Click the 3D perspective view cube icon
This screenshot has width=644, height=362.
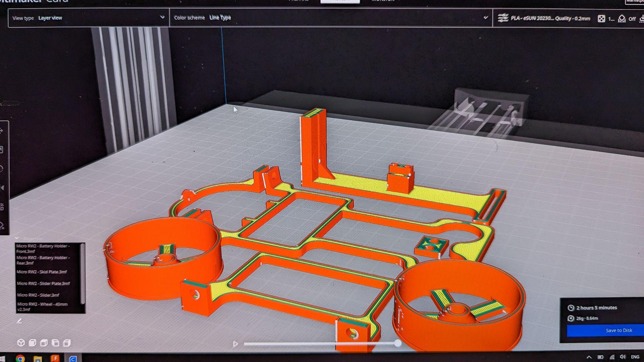[x=21, y=343]
